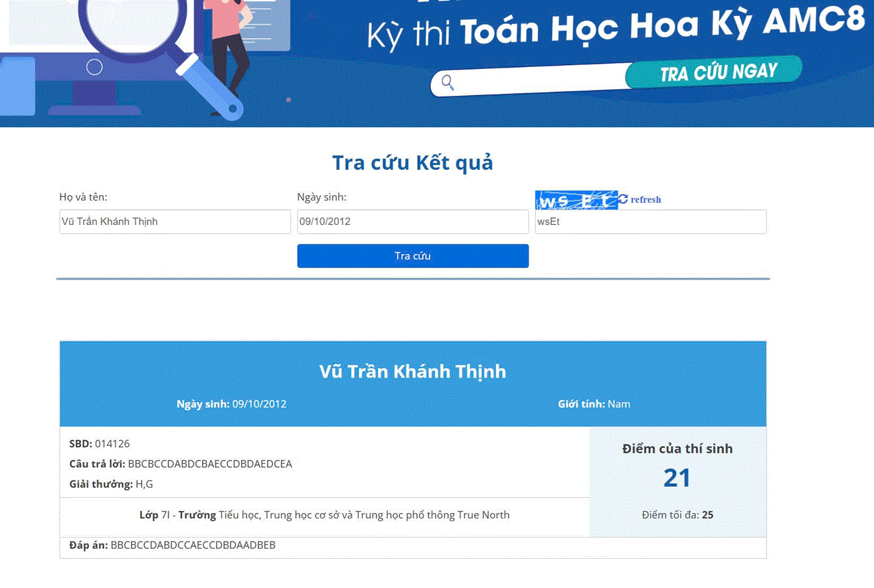Click the Ngày sinh form label

[321, 197]
